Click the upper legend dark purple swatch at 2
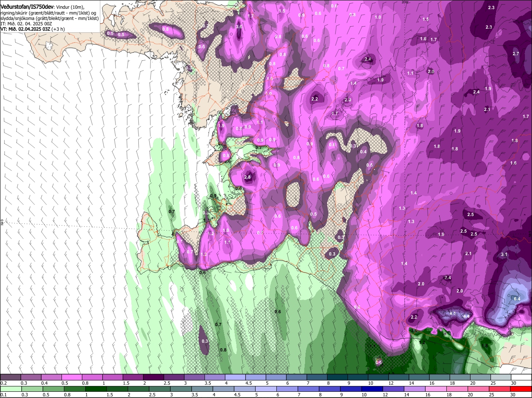The width and height of the screenshot is (532, 398). click(153, 377)
